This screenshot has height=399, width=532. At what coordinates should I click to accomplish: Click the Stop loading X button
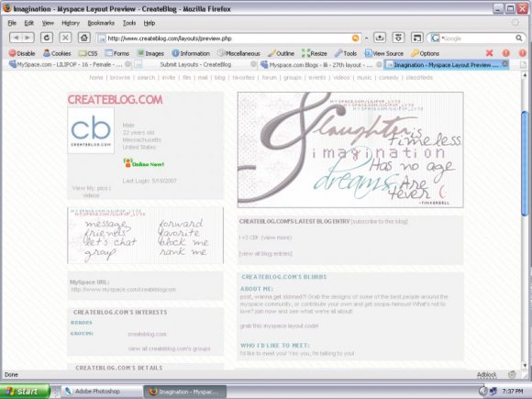65,38
